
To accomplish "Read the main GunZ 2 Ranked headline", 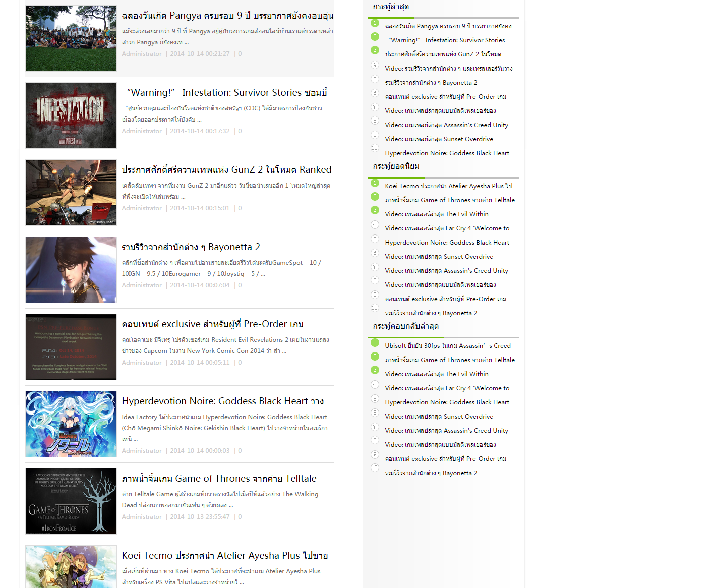I will [x=226, y=170].
